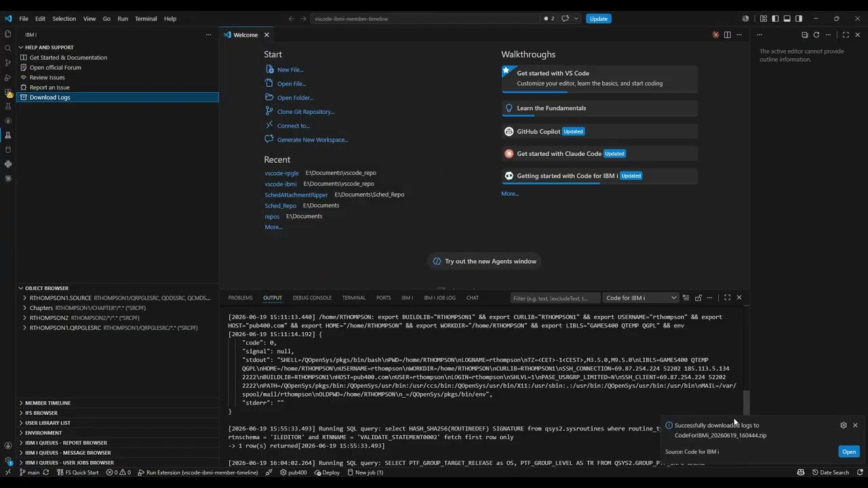Click the output panel vertical scrollbar
Viewport: 868px width, 488px height.
747,403
